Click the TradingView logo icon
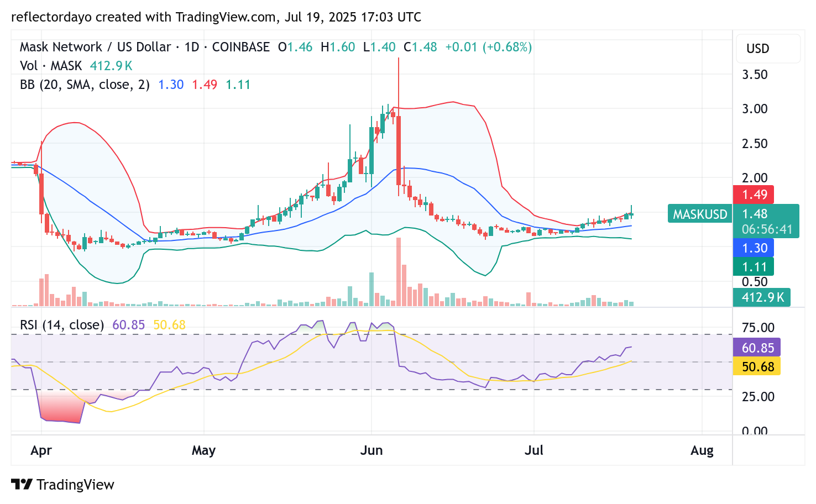Viewport: 816px width, 504px height. pyautogui.click(x=22, y=485)
